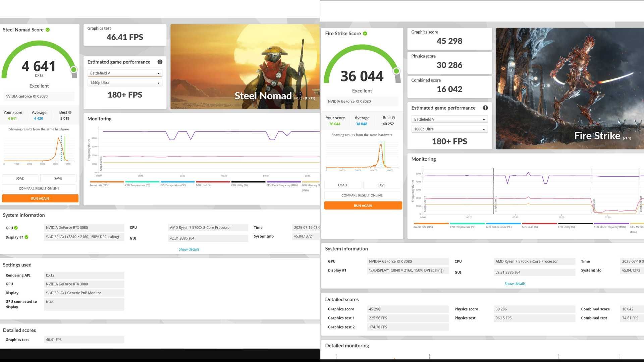
Task: Click RUN AGAIN in Steel Nomad window
Action: [x=40, y=198]
